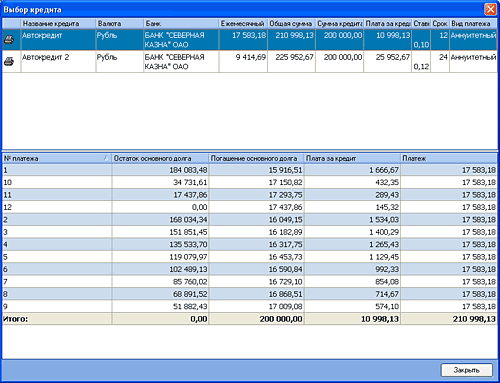Click term value 24
Viewport: 500px width, 383px height.
click(443, 57)
